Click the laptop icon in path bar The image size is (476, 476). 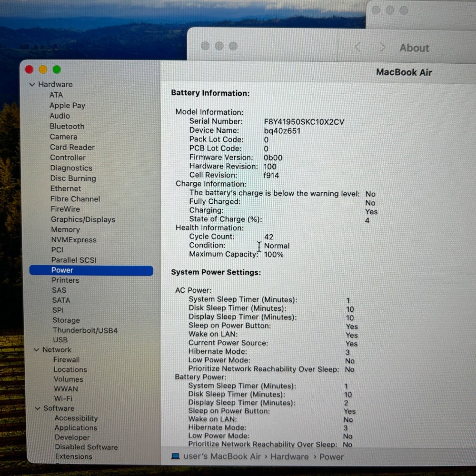[x=176, y=456]
